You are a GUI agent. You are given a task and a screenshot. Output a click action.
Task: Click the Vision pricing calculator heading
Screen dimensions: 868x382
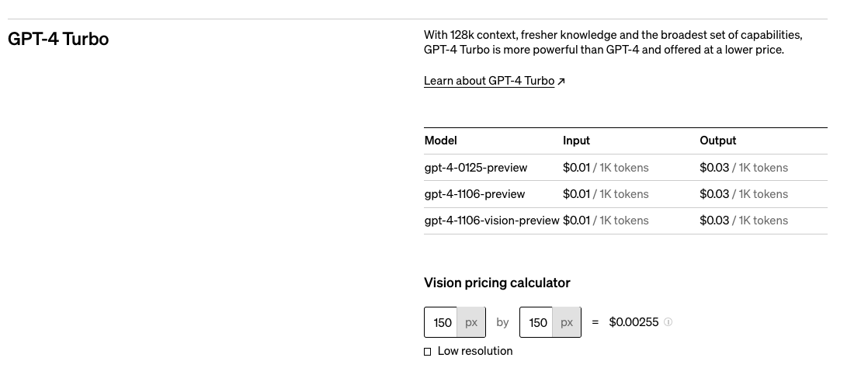(497, 283)
